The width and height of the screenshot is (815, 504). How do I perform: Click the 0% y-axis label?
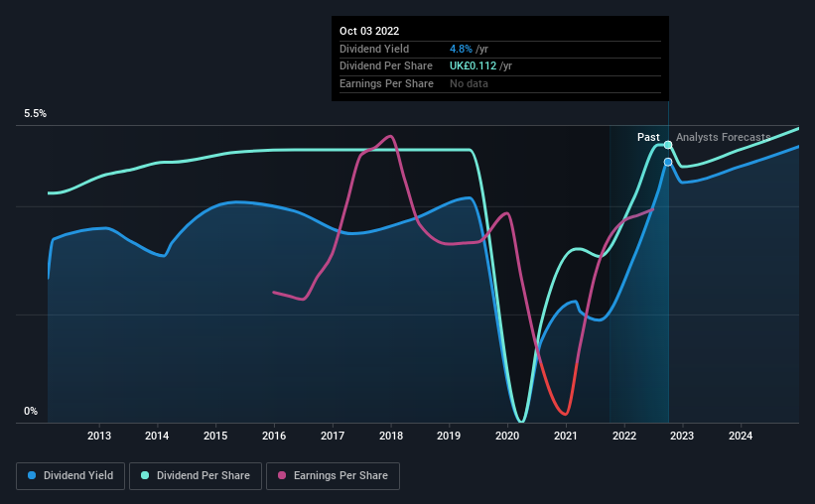[31, 411]
